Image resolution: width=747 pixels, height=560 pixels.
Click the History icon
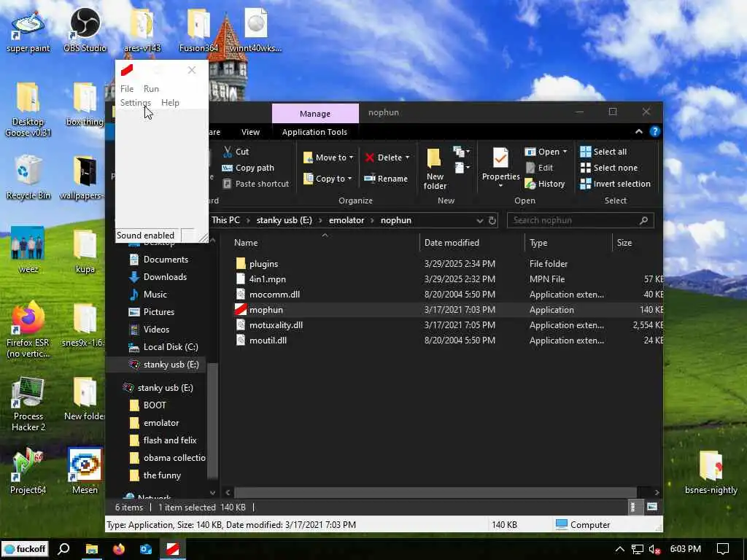pyautogui.click(x=530, y=184)
